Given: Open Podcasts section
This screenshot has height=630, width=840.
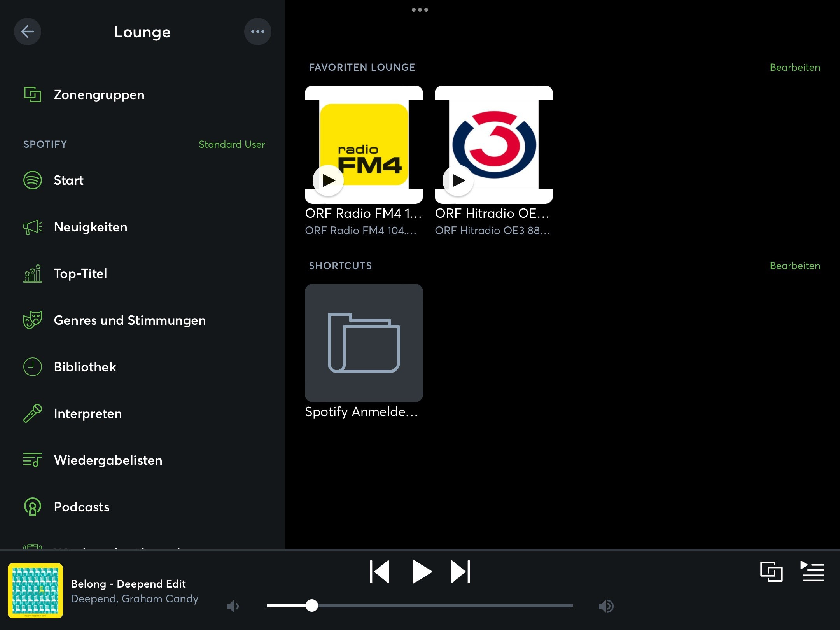Looking at the screenshot, I should point(81,507).
